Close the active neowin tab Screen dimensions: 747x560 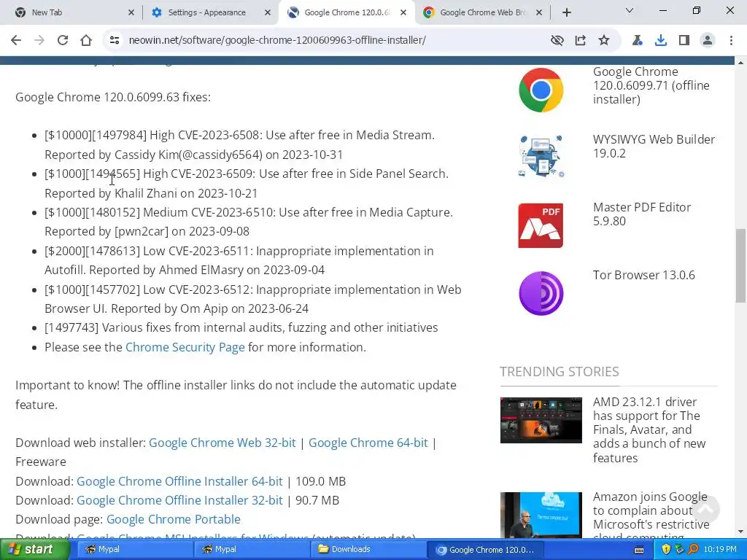403,12
